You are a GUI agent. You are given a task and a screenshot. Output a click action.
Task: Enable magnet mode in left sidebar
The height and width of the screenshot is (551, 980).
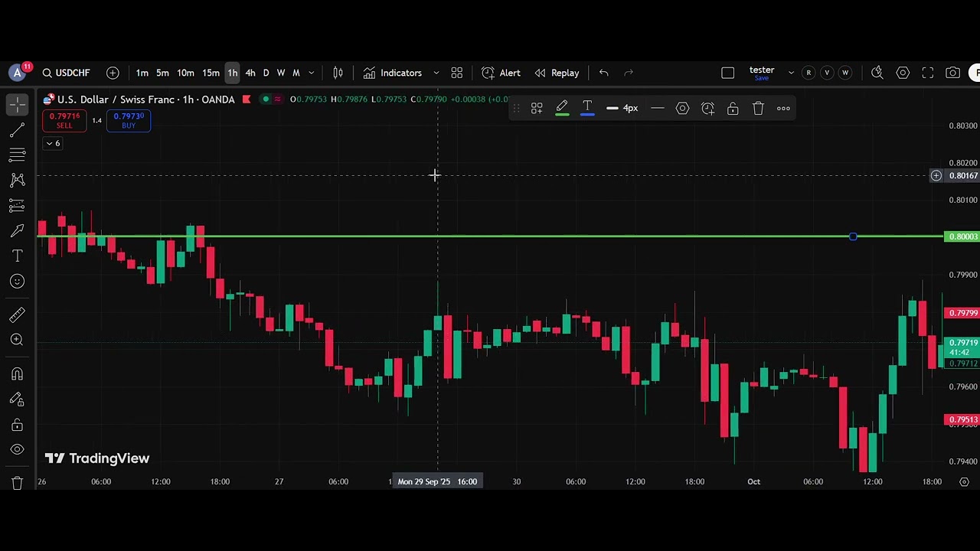(x=17, y=373)
